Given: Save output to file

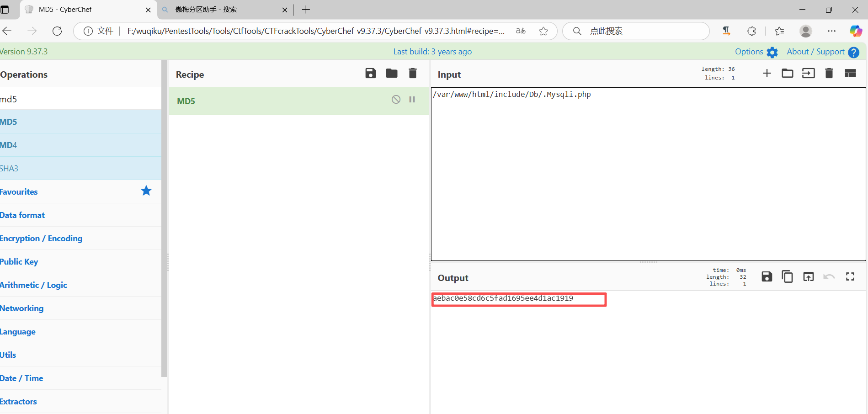Looking at the screenshot, I should 767,276.
